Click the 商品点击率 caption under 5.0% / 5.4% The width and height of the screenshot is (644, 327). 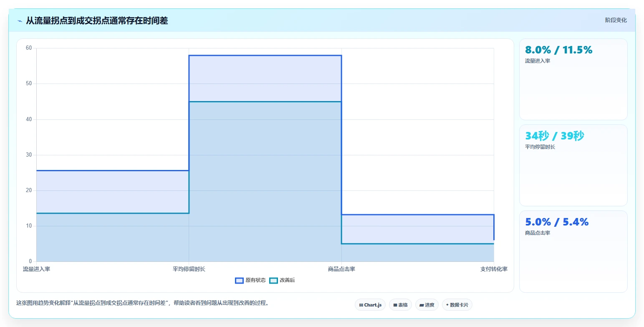(x=538, y=233)
